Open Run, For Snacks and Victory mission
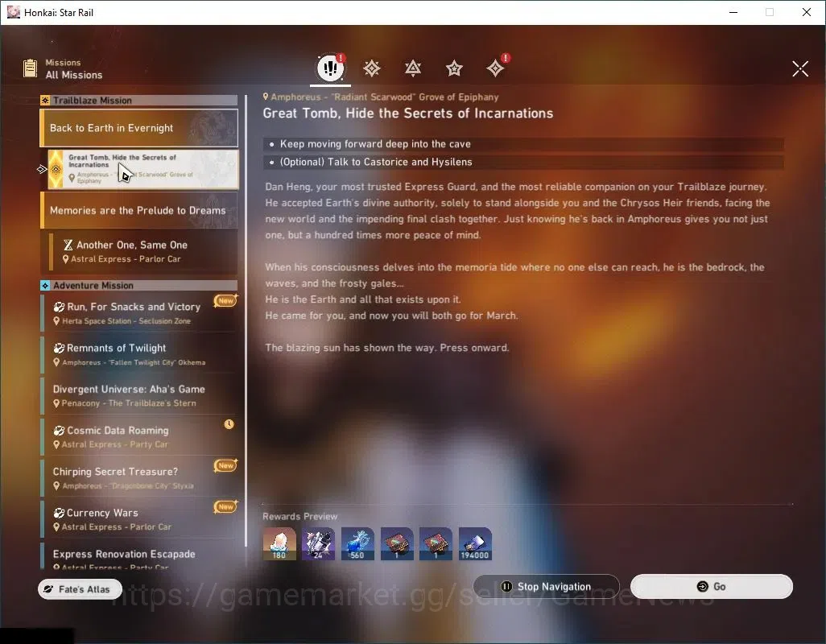The image size is (826, 644). 139,313
